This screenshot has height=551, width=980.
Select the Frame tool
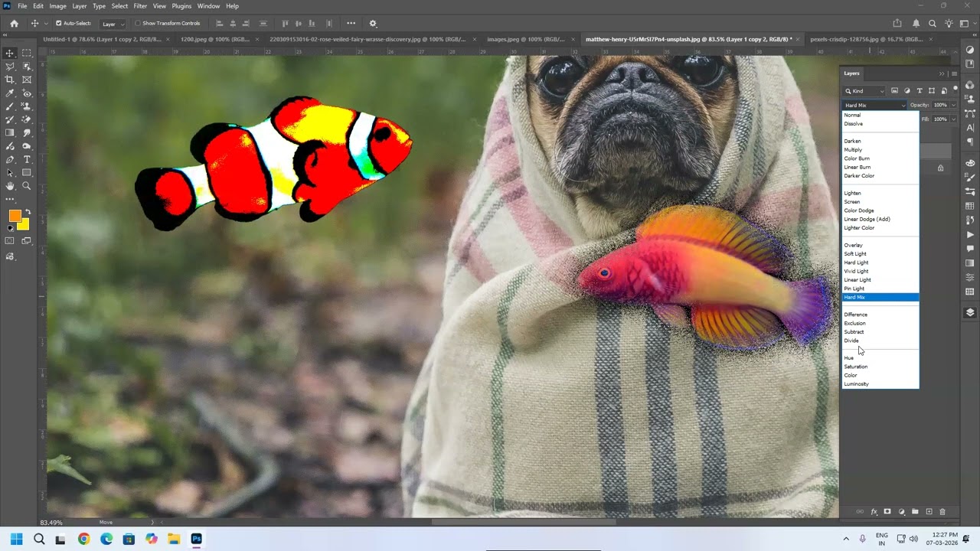[27, 80]
